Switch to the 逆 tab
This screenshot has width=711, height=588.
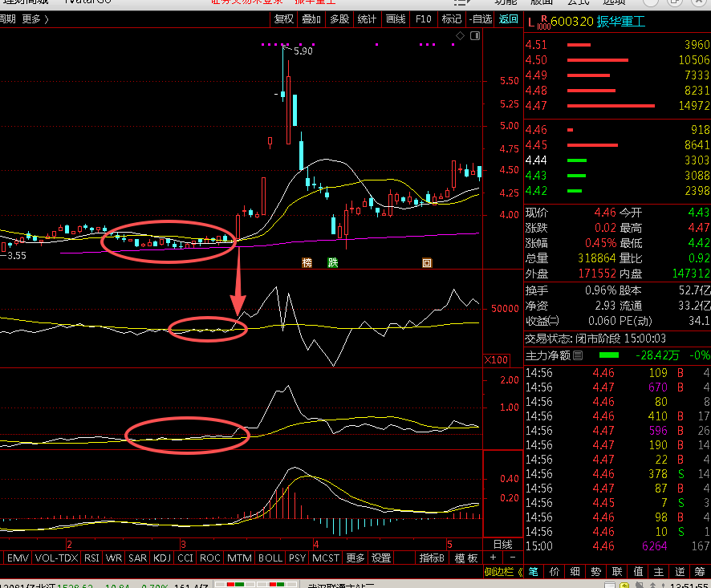click(679, 572)
